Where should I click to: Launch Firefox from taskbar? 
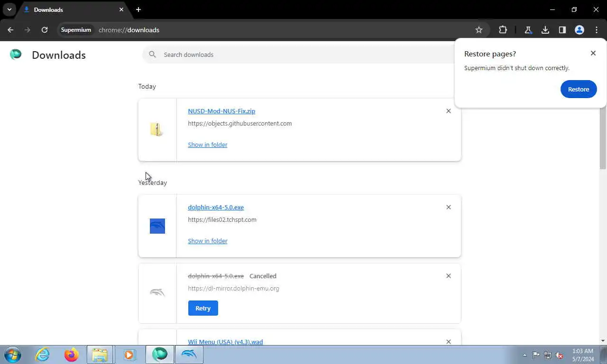click(72, 355)
